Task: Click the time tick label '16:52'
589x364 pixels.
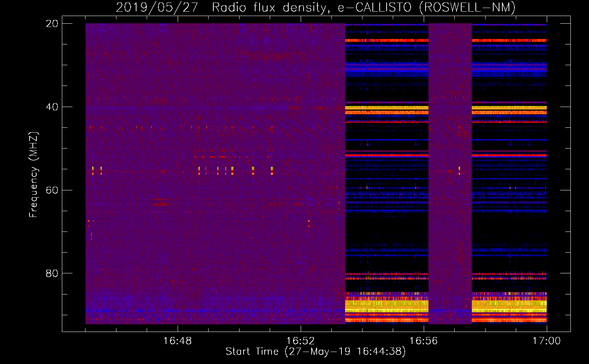Action: (x=300, y=341)
